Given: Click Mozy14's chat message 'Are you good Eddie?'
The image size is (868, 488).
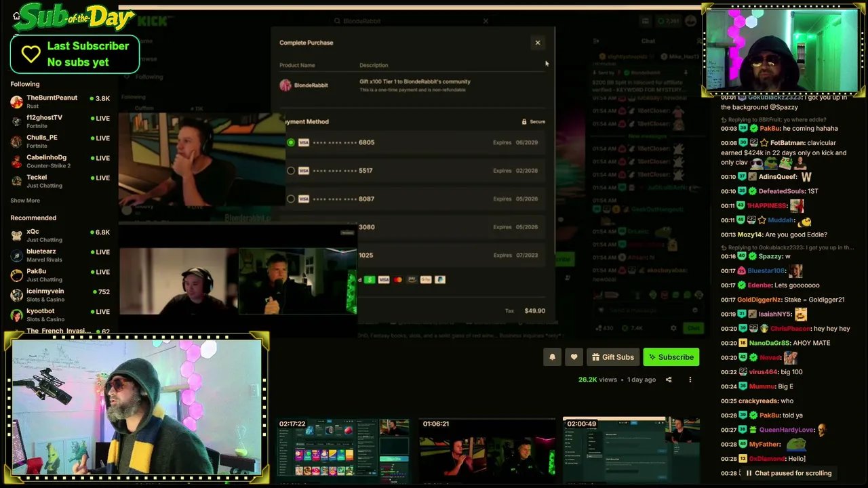Looking at the screenshot, I should point(796,235).
